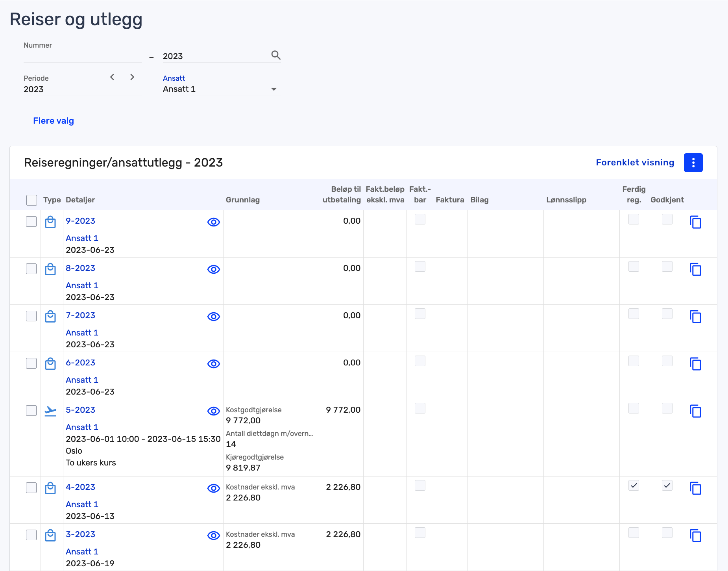
Task: Click the Flere valg link
Action: pos(54,121)
